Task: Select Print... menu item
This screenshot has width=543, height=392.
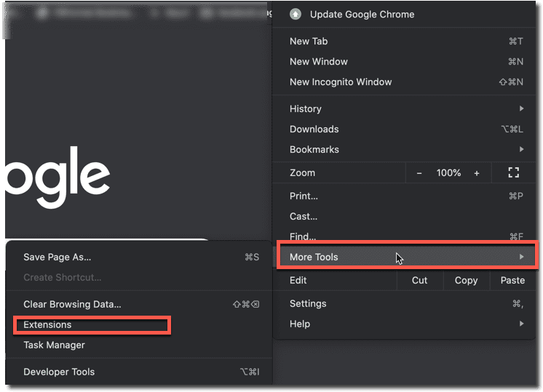Action: (x=404, y=196)
